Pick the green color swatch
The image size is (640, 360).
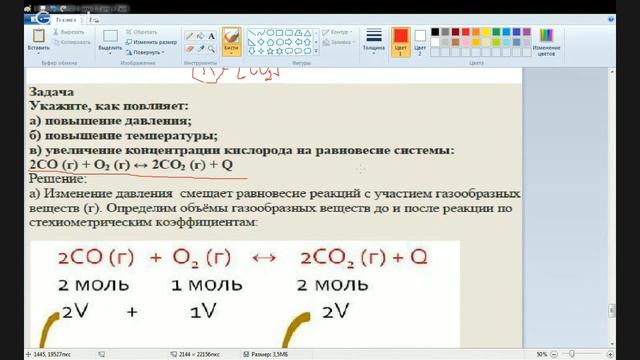coord(496,32)
